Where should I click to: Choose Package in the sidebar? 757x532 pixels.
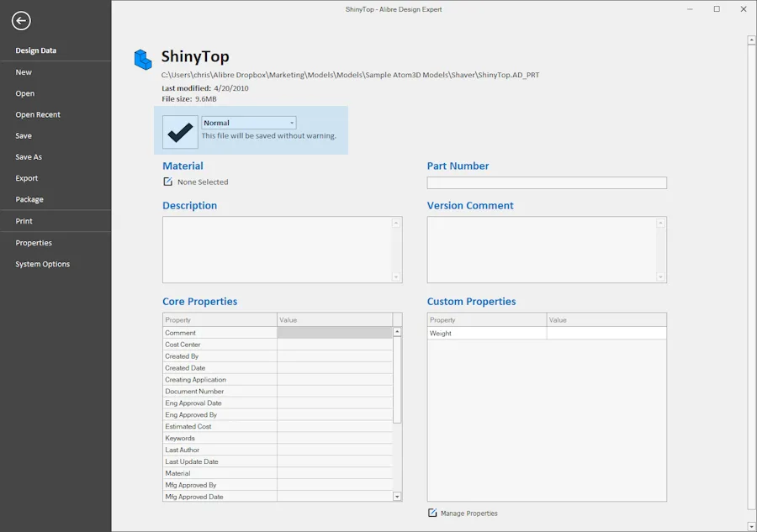[x=29, y=199]
